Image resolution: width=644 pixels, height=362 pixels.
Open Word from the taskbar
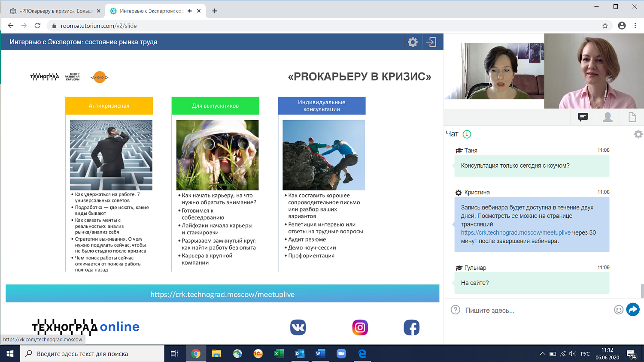320,353
